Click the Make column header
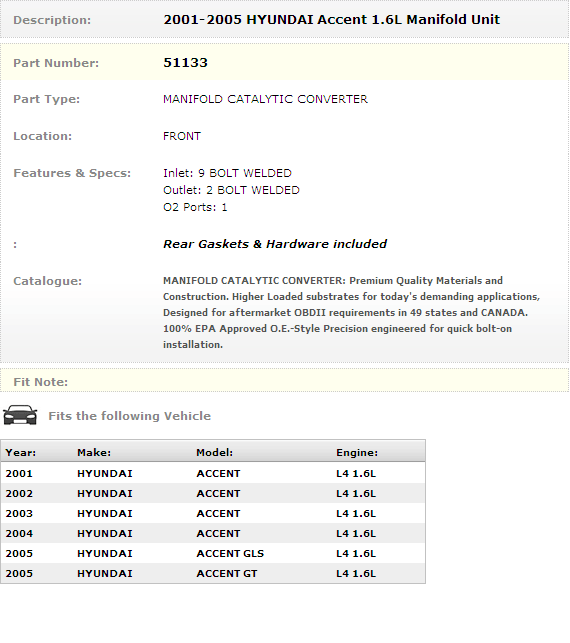The height and width of the screenshot is (643, 570). click(94, 452)
